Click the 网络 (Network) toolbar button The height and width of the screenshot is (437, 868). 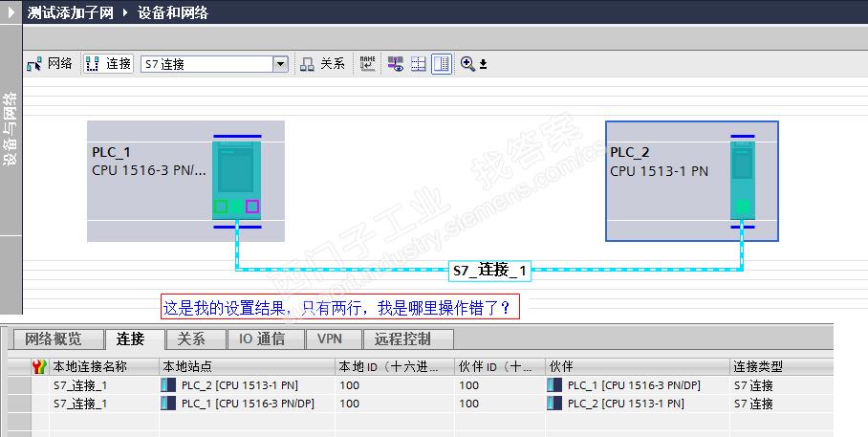[50, 64]
